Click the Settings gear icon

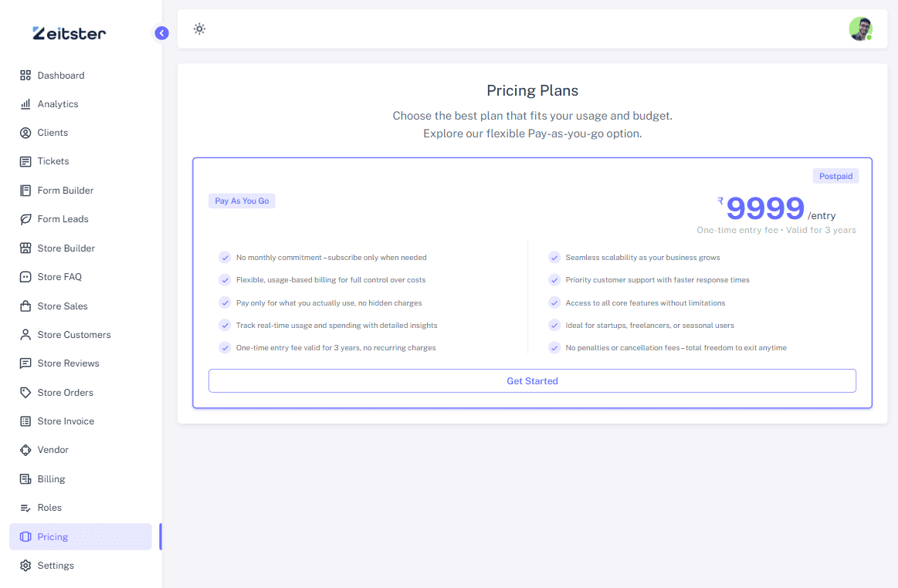[25, 566]
